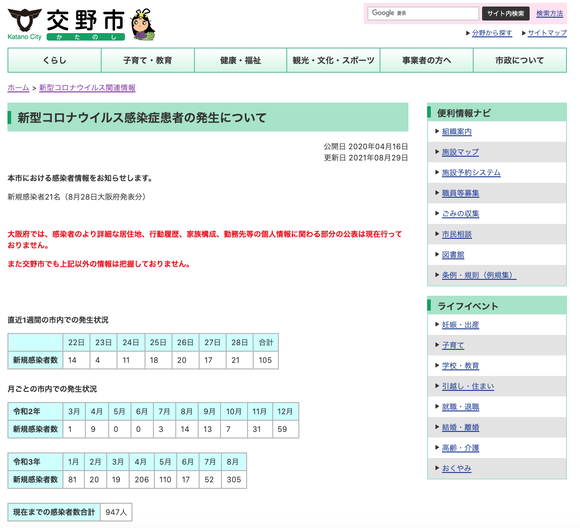Click the 公開日 2020年04月16日 text

[x=366, y=147]
